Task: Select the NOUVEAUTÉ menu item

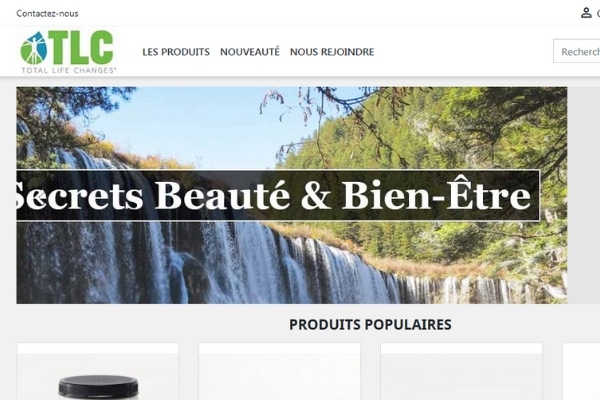Action: [x=249, y=52]
